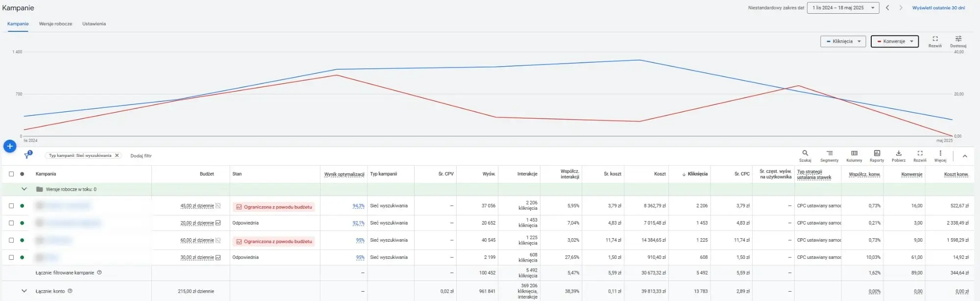980x301 pixels.
Task: Collapse Wersje robocze w toku row
Action: 24,189
